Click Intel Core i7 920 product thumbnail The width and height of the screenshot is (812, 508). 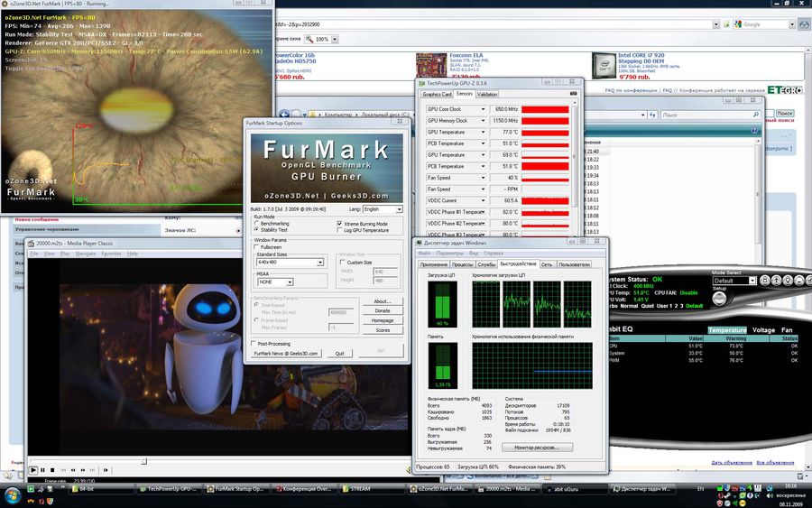[604, 66]
